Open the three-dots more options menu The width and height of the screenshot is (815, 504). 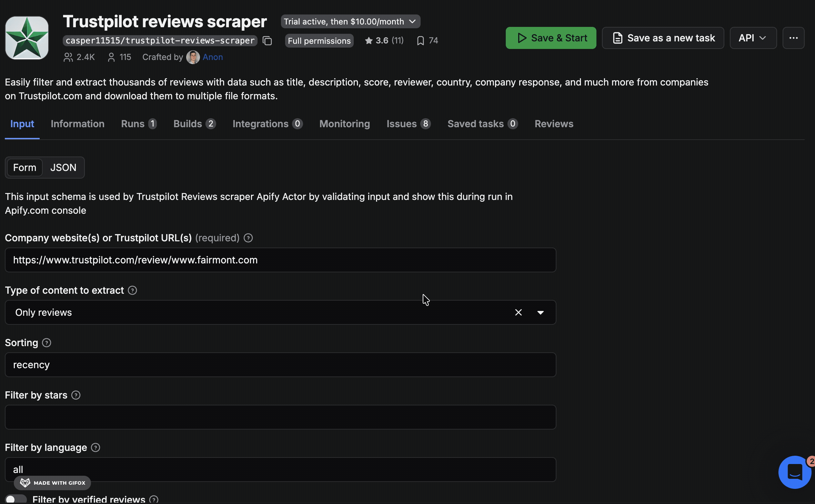793,38
